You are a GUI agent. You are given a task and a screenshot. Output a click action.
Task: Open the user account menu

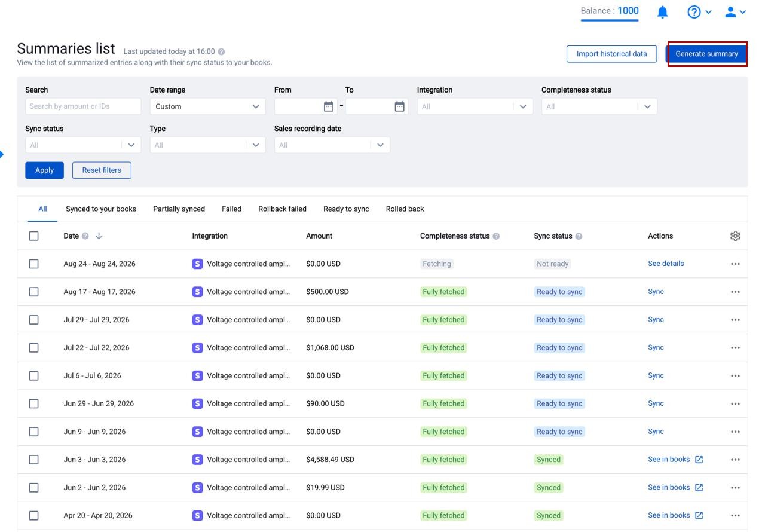[x=736, y=12]
